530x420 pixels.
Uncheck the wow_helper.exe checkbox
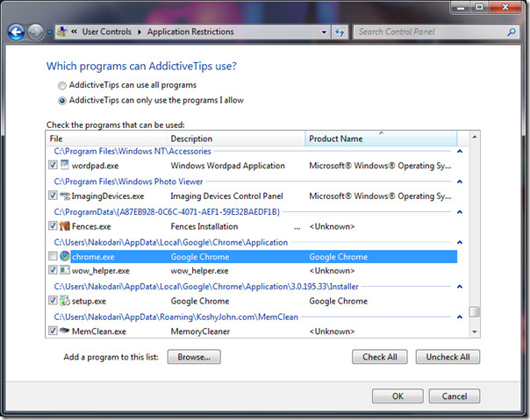tap(53, 270)
